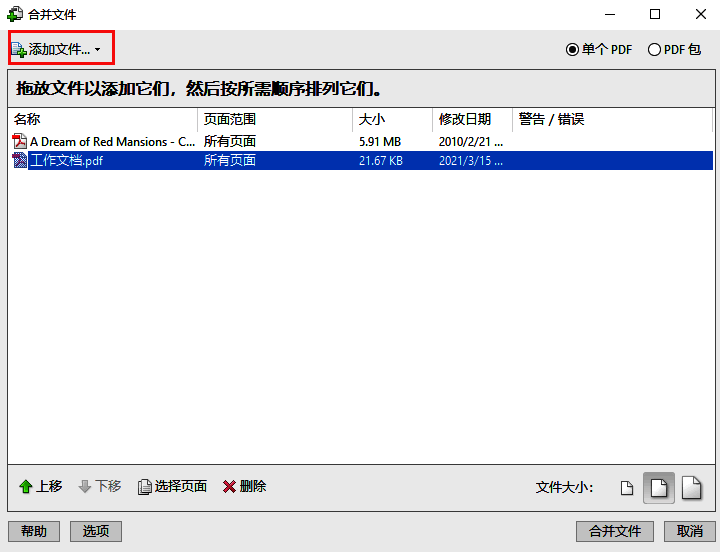Click the 取消 button
This screenshot has height=552, width=720.
click(x=690, y=531)
